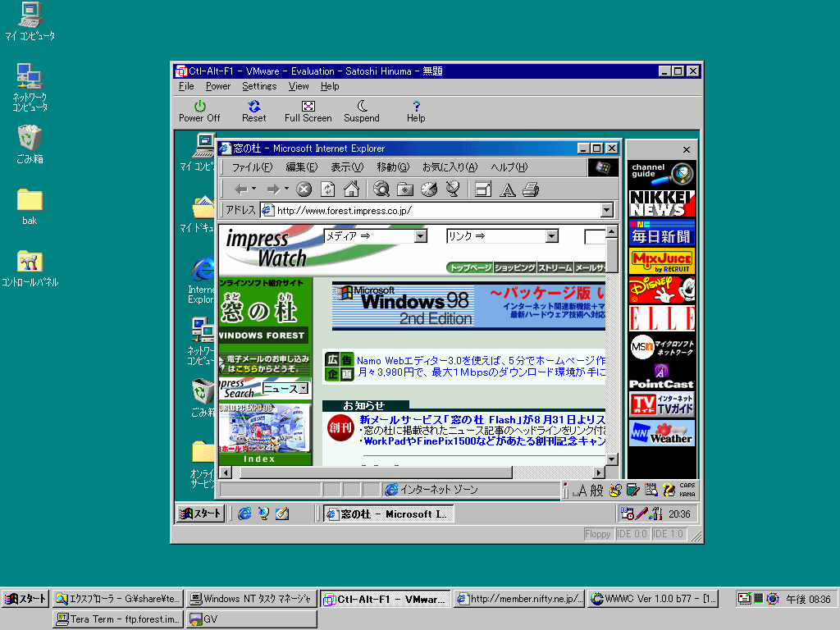Open the お気に入り(A) menu in Internet Explorer
Screen dimensions: 840x630
click(x=450, y=167)
